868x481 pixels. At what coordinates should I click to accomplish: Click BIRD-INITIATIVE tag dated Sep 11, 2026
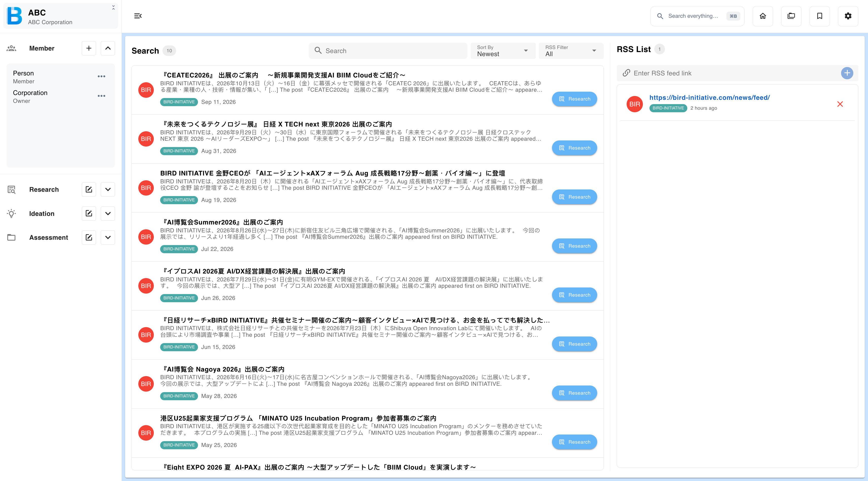179,102
